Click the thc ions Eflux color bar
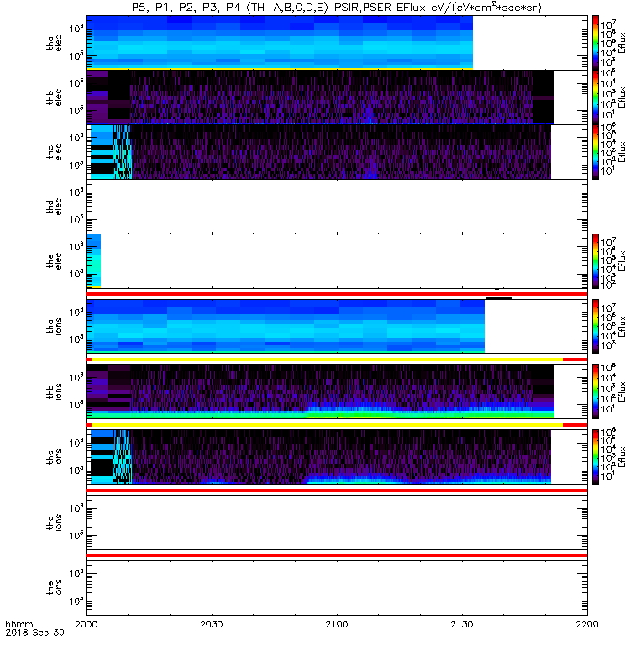Viewport: 630px width, 672px height. tap(596, 457)
